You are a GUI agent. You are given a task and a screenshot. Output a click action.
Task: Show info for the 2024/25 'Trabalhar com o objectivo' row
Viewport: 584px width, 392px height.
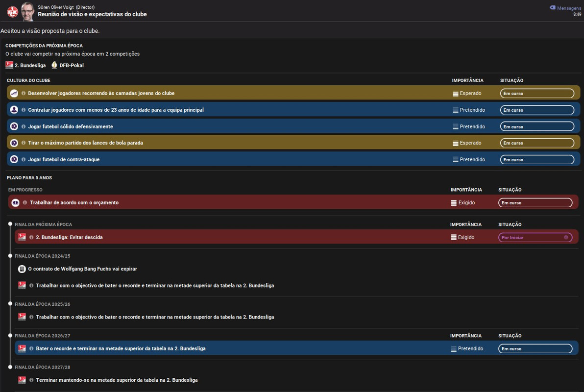(x=31, y=286)
